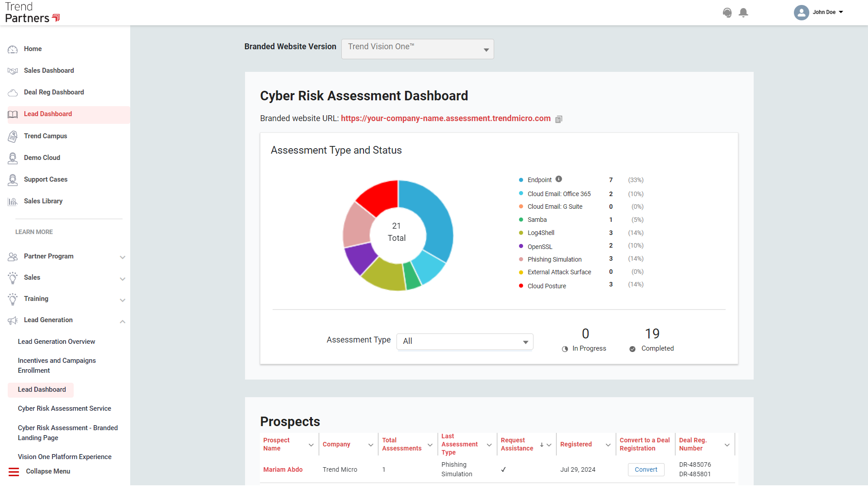Collapse the Lead Generation section
Image resolution: width=868 pixels, height=488 pixels.
pyautogui.click(x=122, y=321)
